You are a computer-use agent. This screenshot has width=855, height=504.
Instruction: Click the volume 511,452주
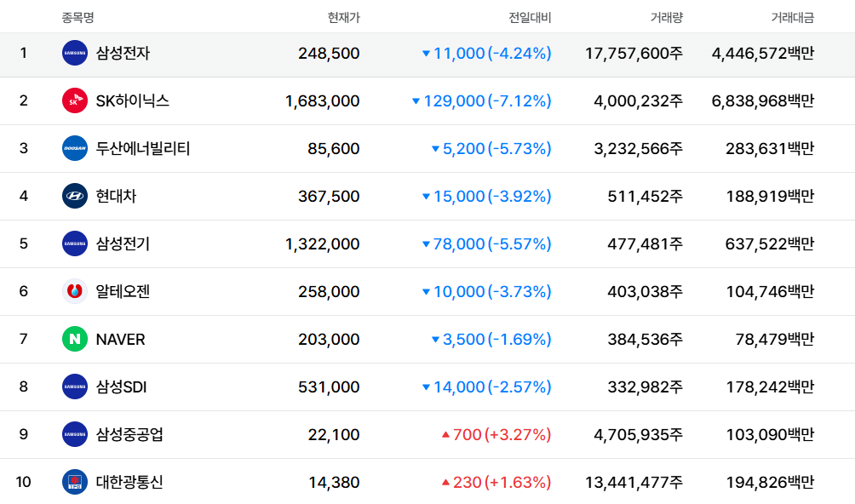point(646,196)
